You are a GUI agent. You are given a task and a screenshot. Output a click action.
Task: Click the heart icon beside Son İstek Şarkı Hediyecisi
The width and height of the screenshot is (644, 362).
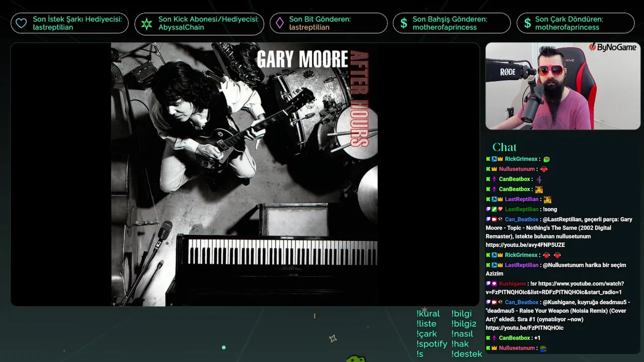[21, 23]
